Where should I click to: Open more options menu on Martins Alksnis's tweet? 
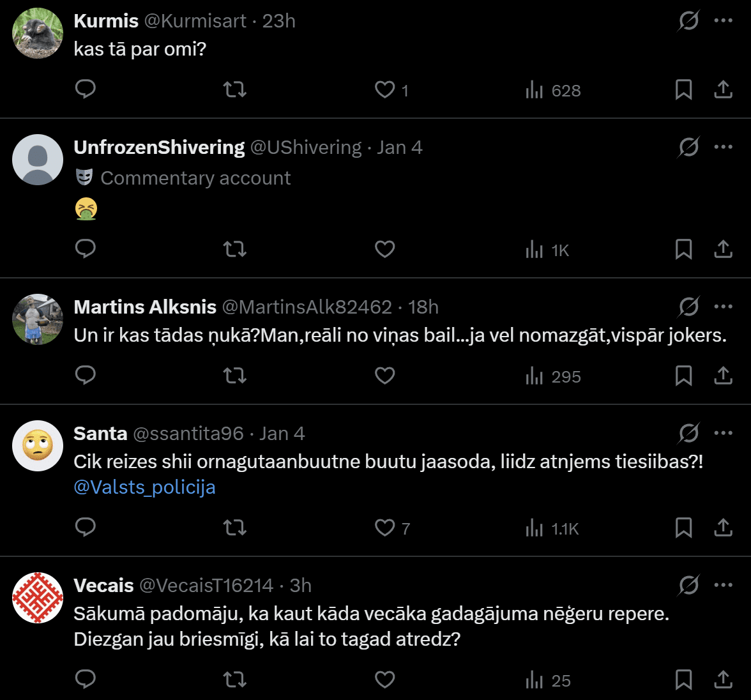click(723, 307)
